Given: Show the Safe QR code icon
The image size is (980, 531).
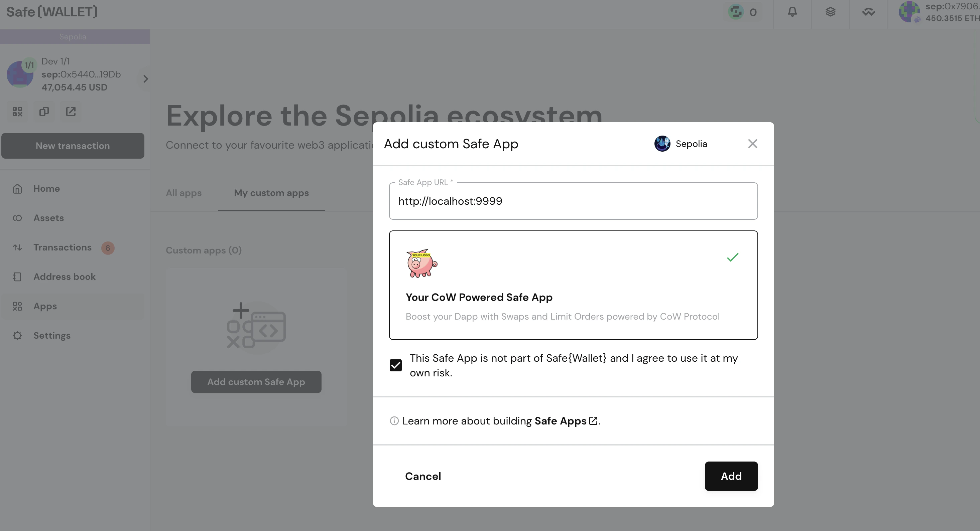Looking at the screenshot, I should coord(17,111).
